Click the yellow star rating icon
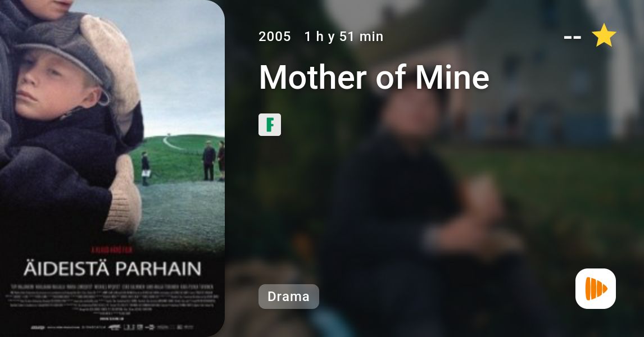This screenshot has width=644, height=337. 604,36
